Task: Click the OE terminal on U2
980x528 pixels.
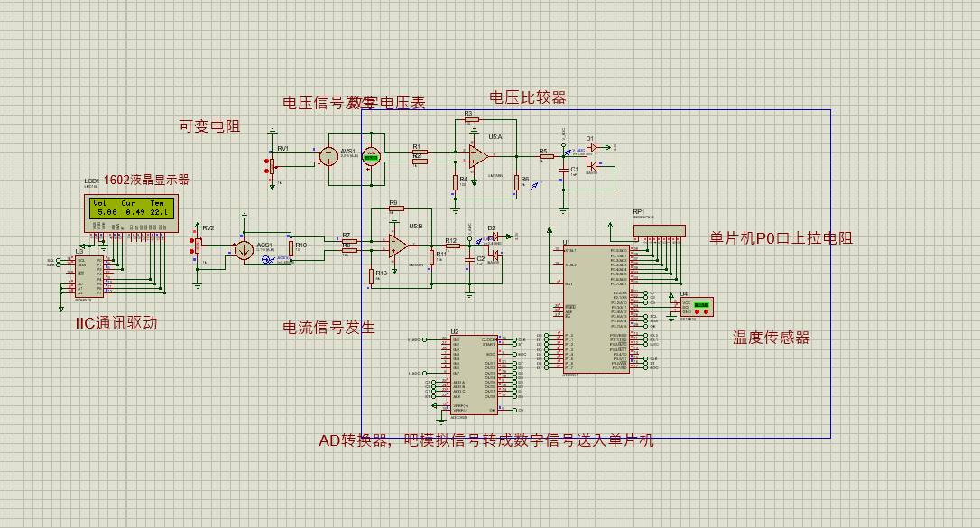Action: coord(514,411)
